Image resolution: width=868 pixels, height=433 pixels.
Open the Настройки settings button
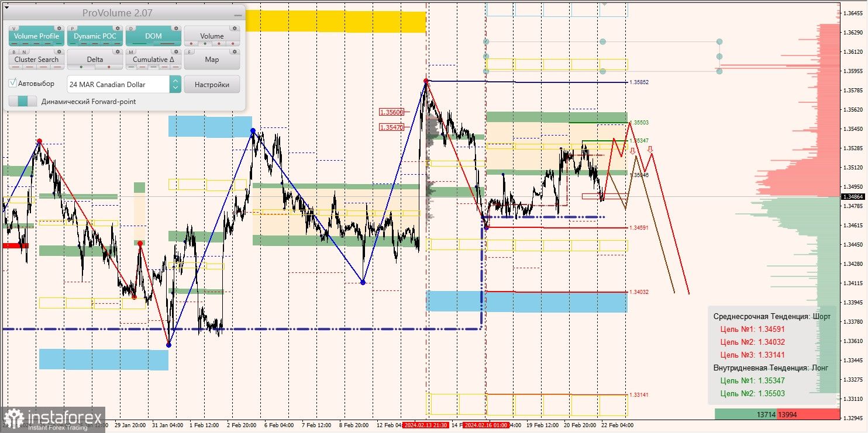212,84
